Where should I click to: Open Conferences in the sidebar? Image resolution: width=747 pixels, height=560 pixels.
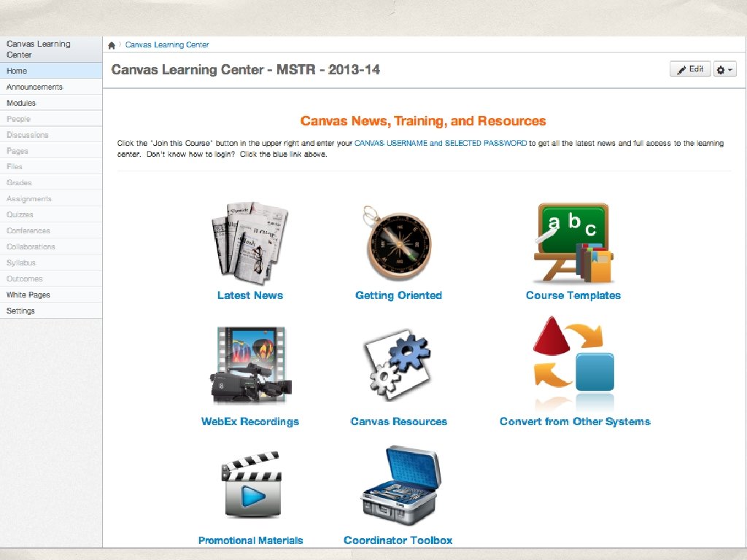[x=51, y=230]
